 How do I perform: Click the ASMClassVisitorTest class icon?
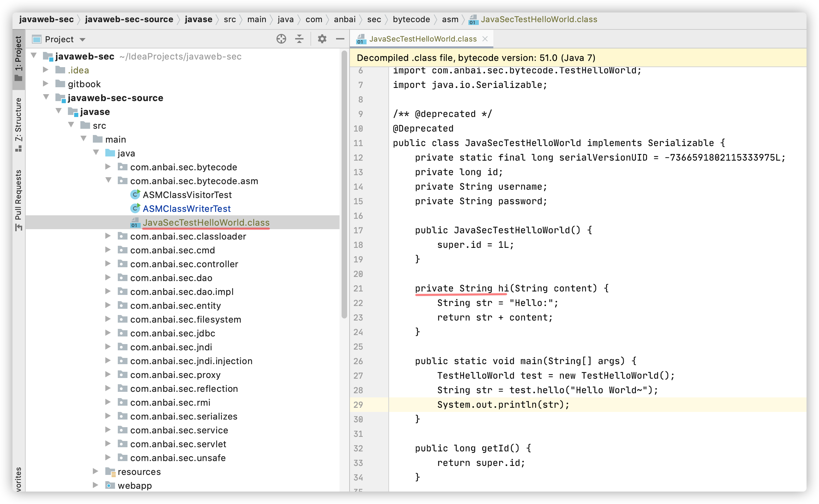point(135,195)
